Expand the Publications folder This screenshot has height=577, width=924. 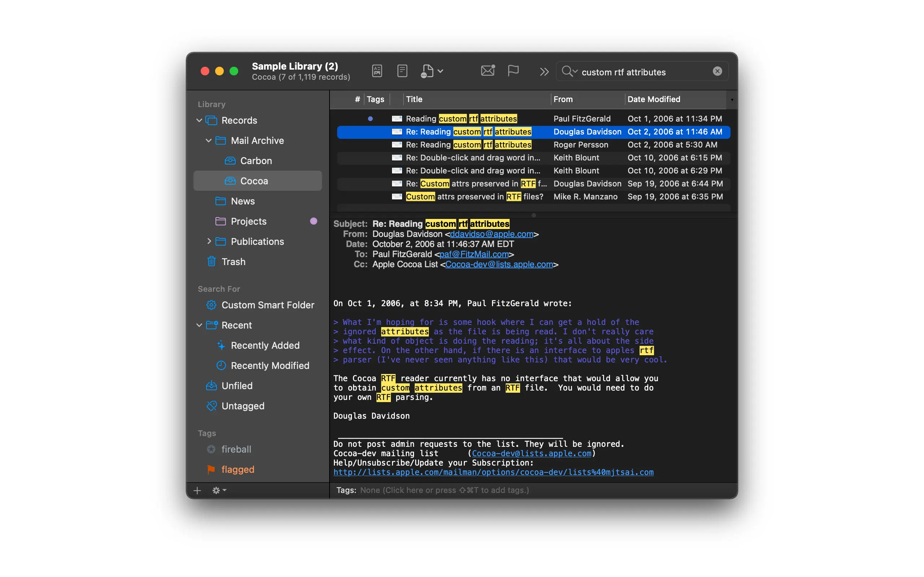click(x=209, y=241)
